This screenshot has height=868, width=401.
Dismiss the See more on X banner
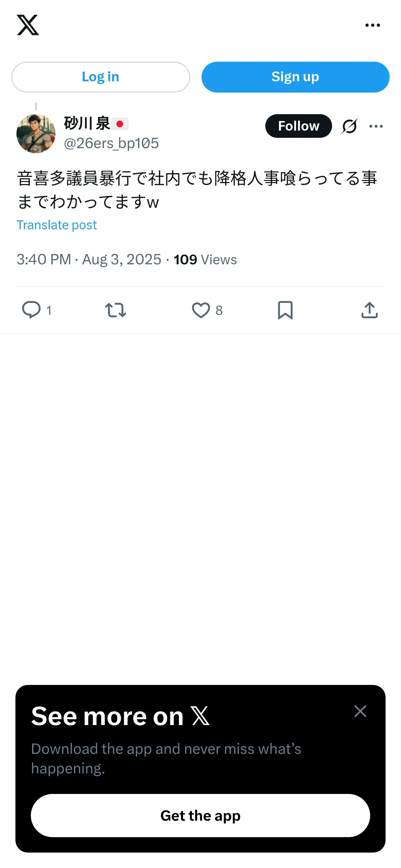(360, 711)
